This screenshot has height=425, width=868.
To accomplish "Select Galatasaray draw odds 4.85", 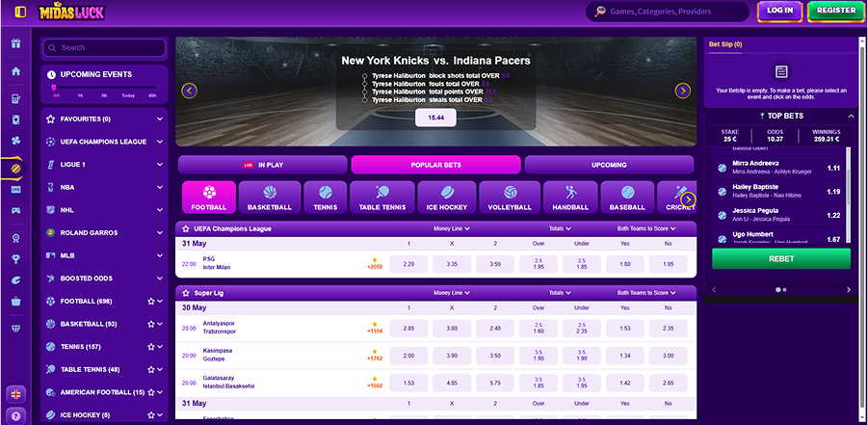I will coord(452,383).
